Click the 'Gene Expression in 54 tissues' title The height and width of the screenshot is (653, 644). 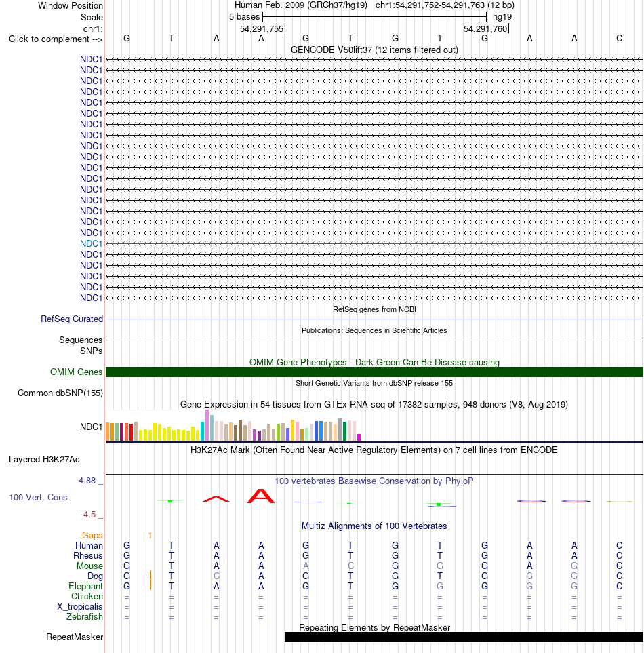click(x=374, y=404)
